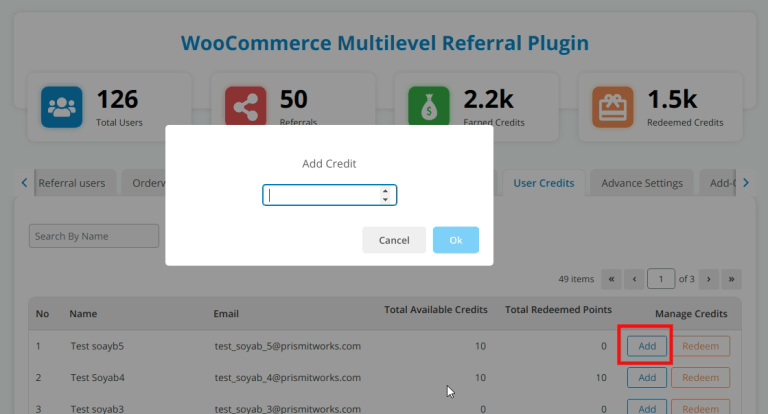768x414 pixels.
Task: Open the Orderwise tab
Action: [x=144, y=183]
